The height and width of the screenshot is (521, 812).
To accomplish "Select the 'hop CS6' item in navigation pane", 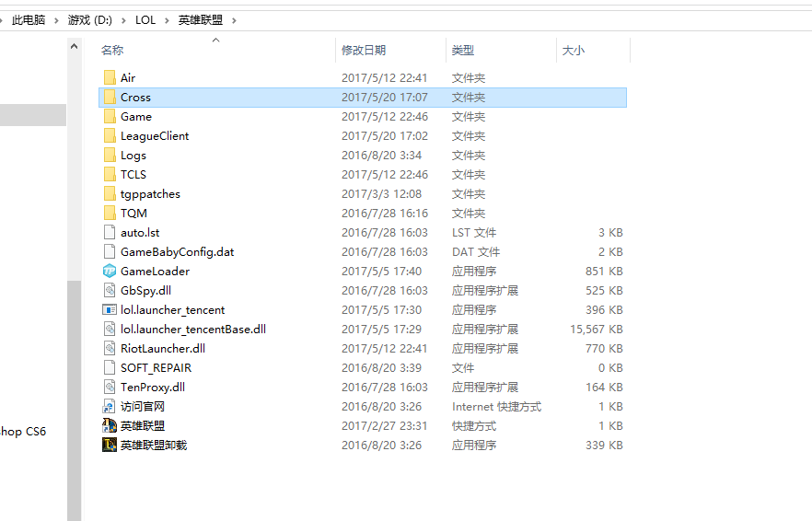I will click(x=23, y=432).
